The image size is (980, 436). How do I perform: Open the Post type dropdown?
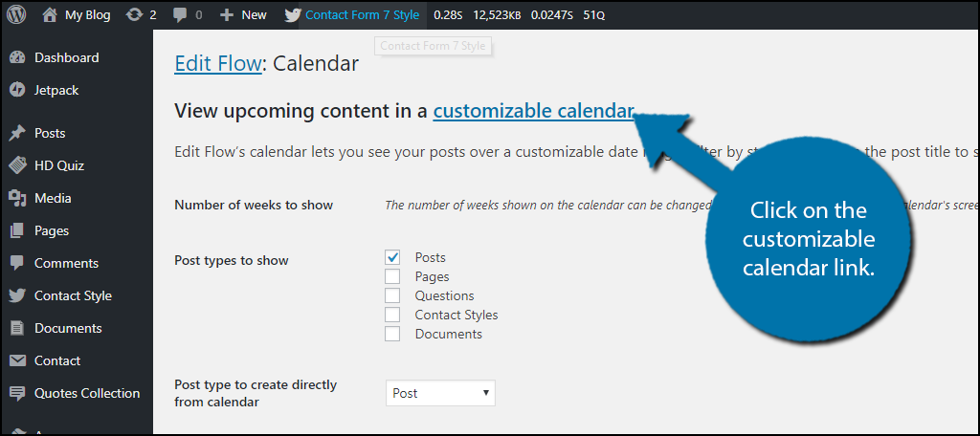[x=440, y=393]
